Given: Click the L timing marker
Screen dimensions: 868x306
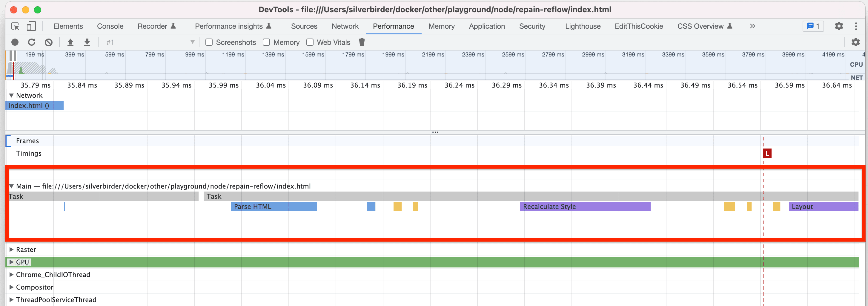Looking at the screenshot, I should (x=767, y=154).
